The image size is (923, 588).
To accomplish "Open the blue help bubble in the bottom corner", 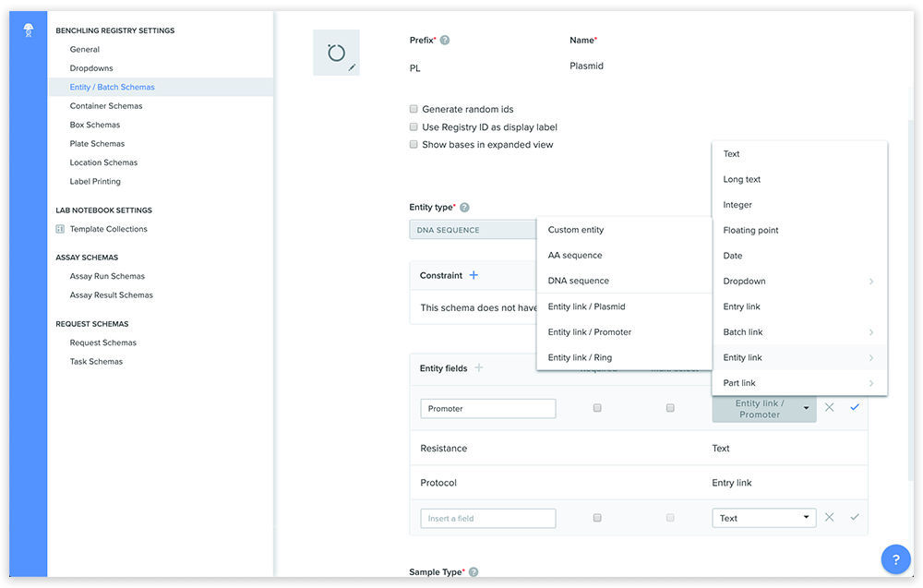I will [895, 558].
